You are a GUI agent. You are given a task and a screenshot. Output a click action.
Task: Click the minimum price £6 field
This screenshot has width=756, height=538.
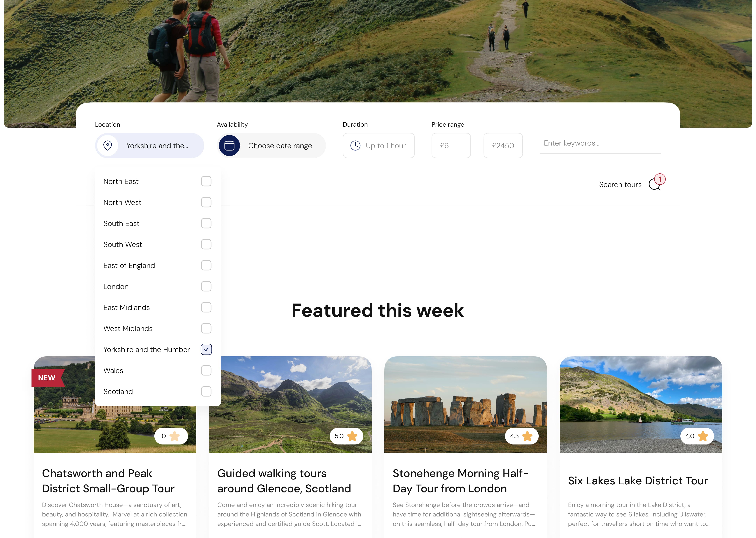pyautogui.click(x=451, y=145)
